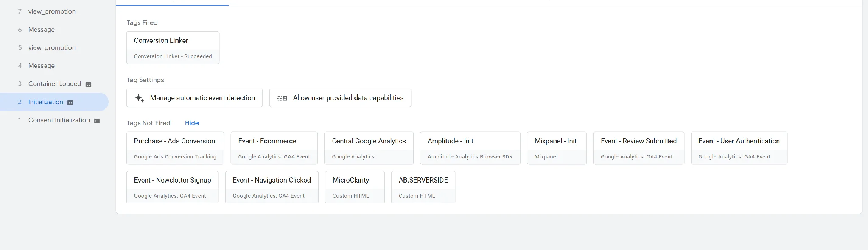Viewport: 868px width, 250px height.
Task: Open Manage automatic event detection settings
Action: 194,98
